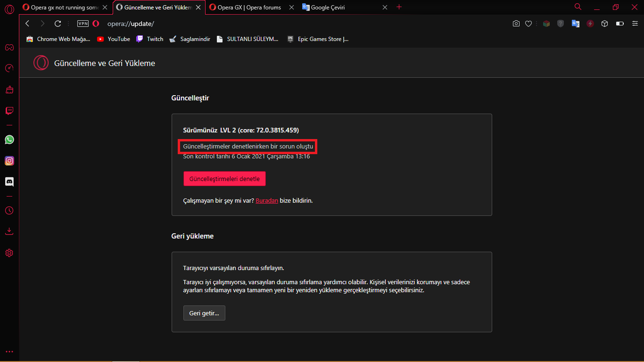The image size is (644, 362).
Task: Click the Buradan report link
Action: (267, 200)
